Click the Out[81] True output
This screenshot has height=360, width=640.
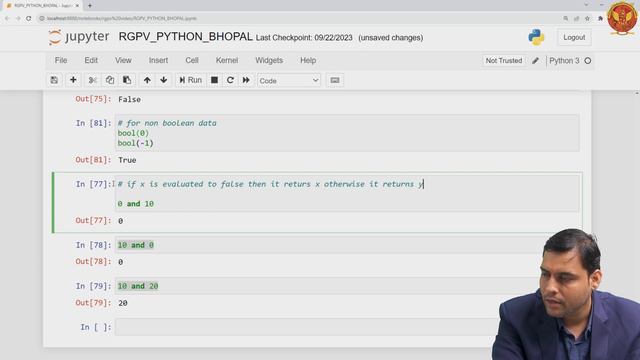click(x=127, y=160)
